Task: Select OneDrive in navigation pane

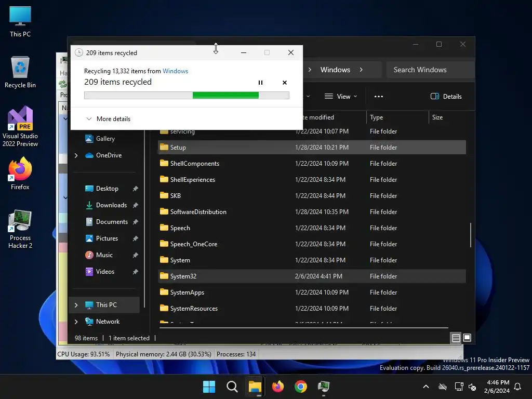Action: pos(109,155)
